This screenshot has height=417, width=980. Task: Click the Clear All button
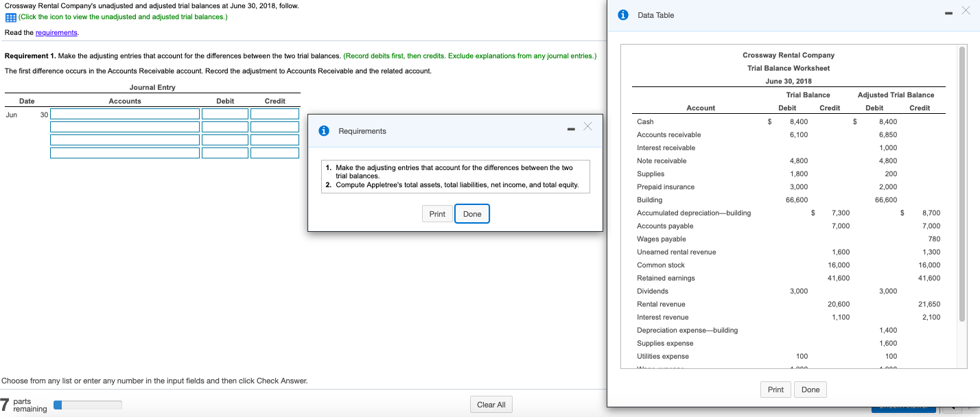[x=491, y=405]
